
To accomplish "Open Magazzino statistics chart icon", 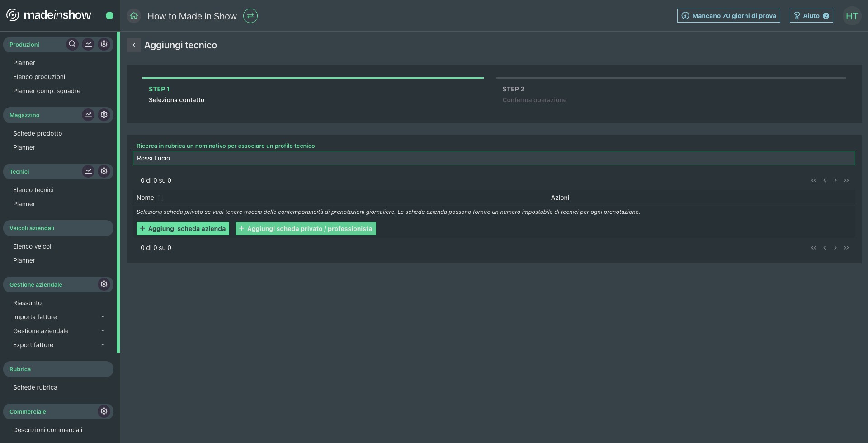I will point(88,115).
